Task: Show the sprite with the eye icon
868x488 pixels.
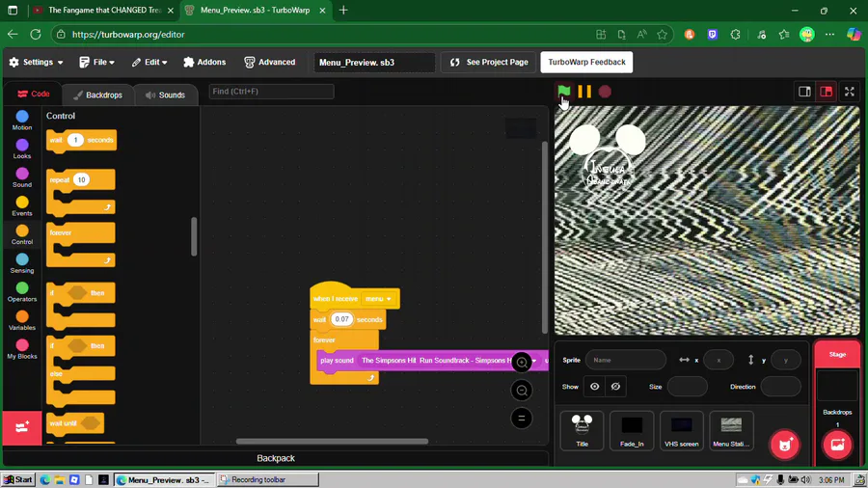Action: point(594,387)
